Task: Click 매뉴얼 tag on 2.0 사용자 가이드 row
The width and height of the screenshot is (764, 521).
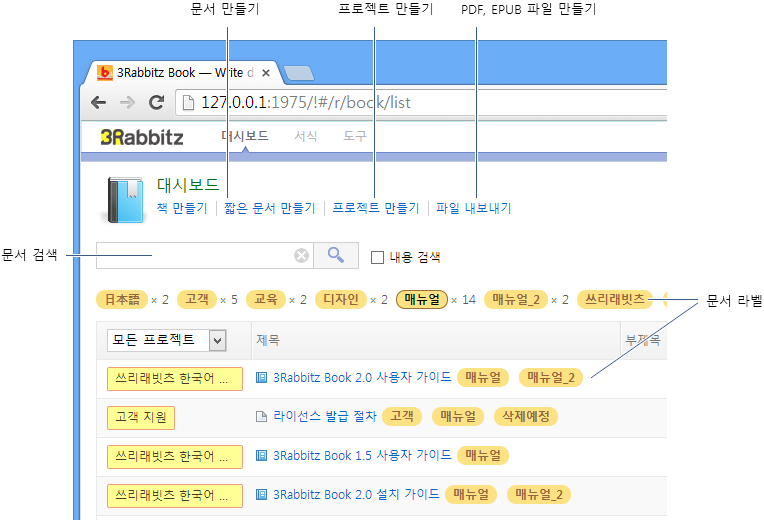Action: 483,377
